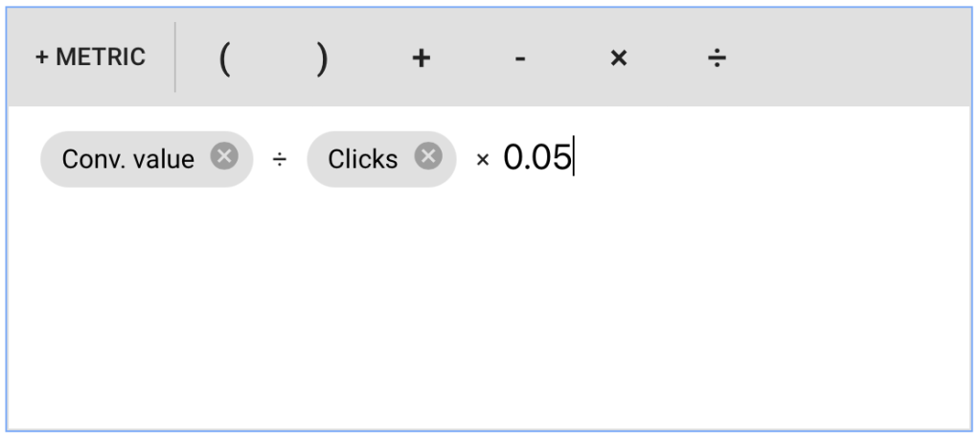Viewport: 980px width, 440px height.
Task: Insert an opening parenthesis
Action: click(x=224, y=58)
